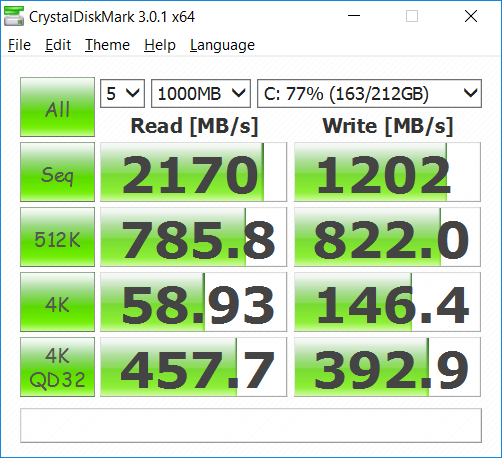Start the 512K random test
Screen dimensions: 502x458
pos(57,237)
